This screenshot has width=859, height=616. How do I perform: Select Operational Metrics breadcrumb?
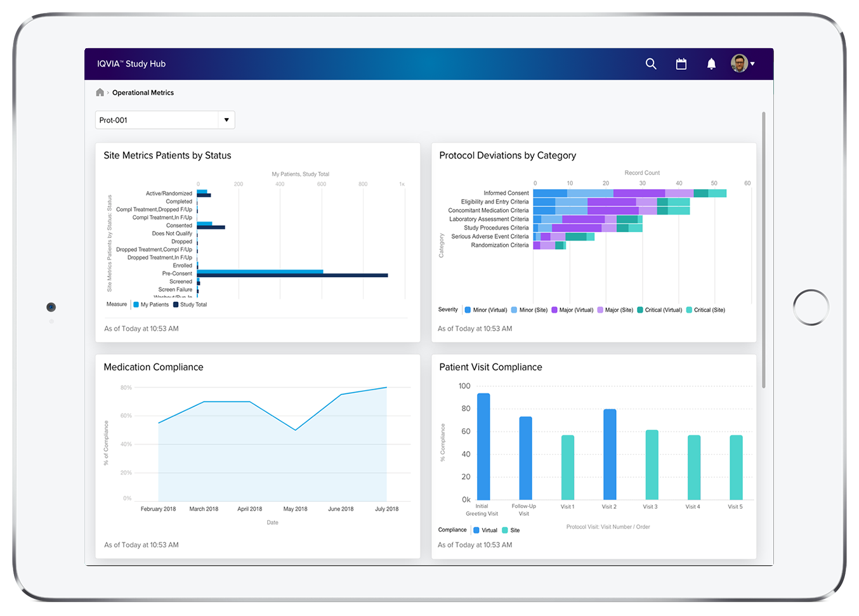(x=143, y=93)
